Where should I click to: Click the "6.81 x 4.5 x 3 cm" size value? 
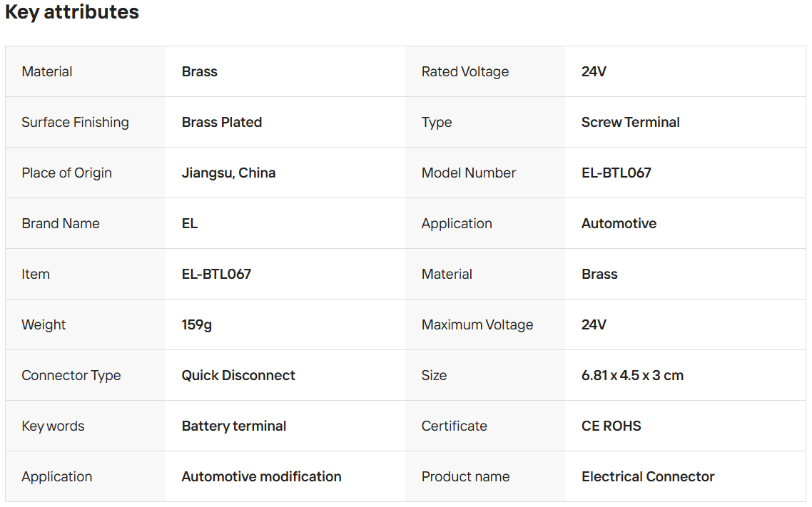[632, 375]
